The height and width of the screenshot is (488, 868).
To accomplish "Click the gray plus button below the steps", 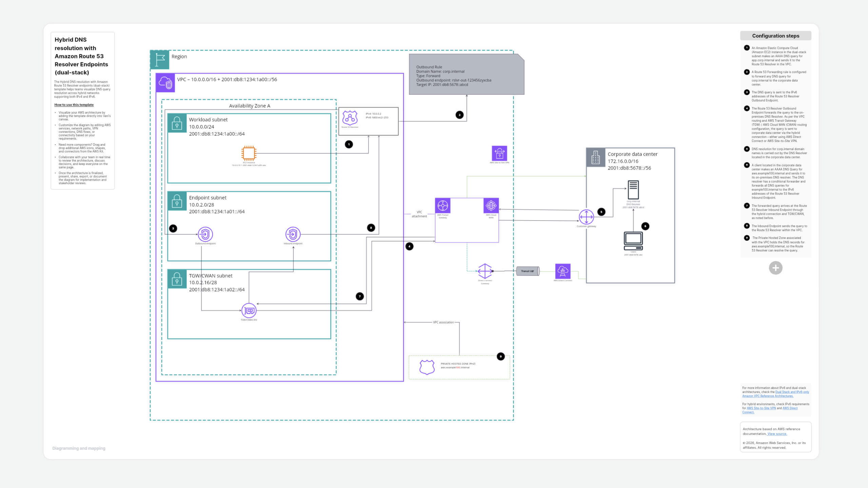I will click(775, 268).
